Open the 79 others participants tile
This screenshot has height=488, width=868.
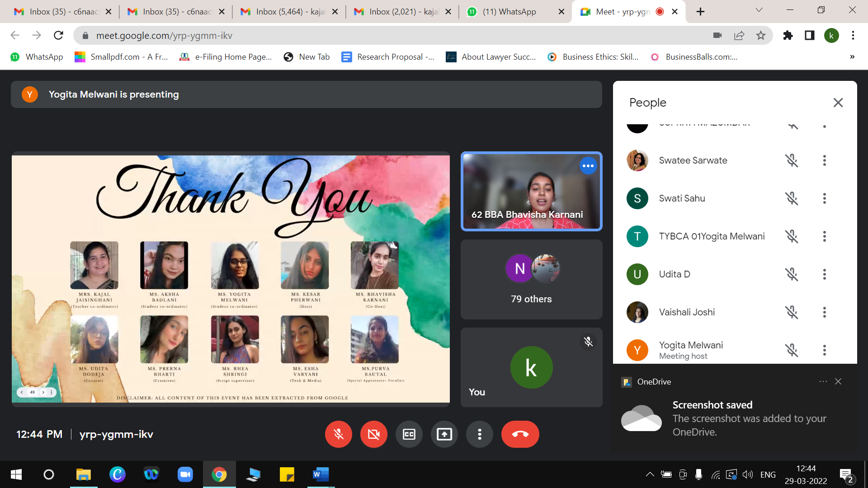(531, 279)
